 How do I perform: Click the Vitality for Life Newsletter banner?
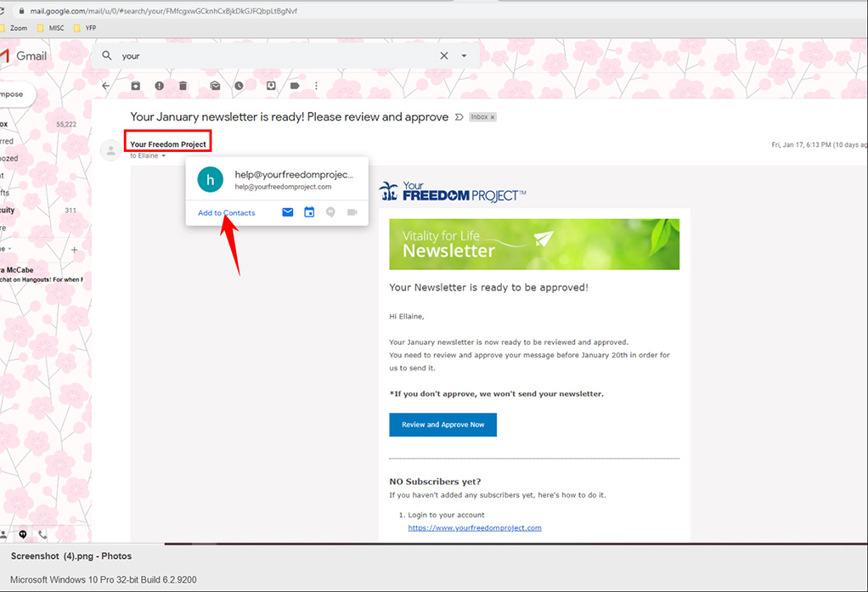tap(534, 245)
